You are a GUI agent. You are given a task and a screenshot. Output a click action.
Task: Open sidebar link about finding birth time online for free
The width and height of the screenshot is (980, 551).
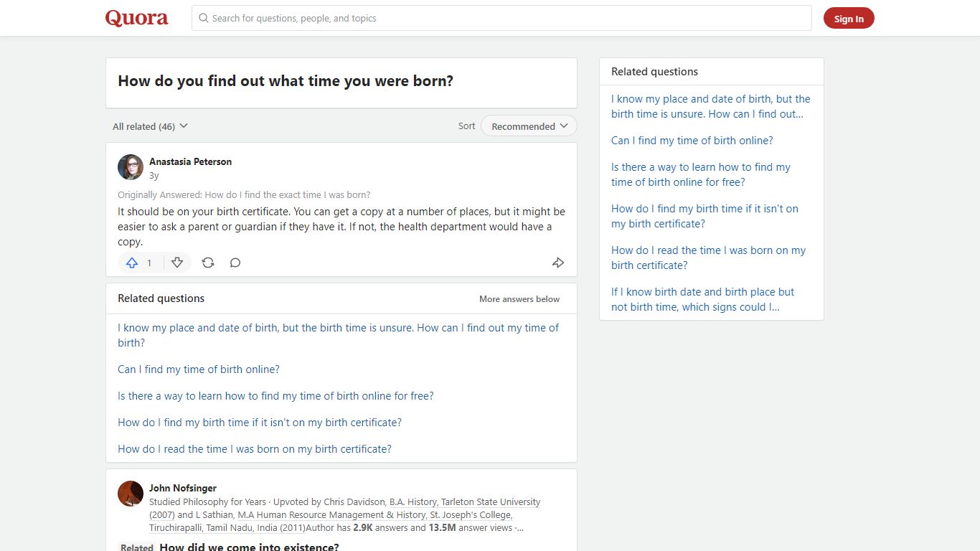(701, 174)
